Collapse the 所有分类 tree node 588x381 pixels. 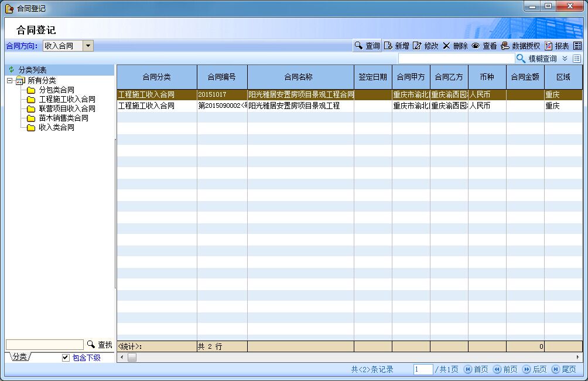coord(10,80)
